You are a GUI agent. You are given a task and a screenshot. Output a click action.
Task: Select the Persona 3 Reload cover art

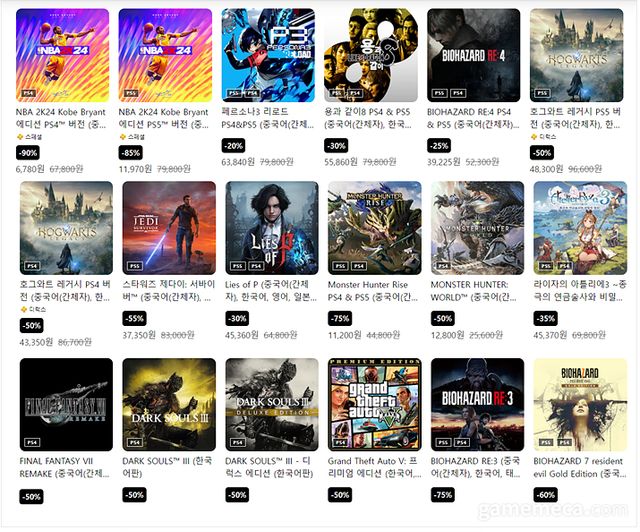tap(268, 55)
